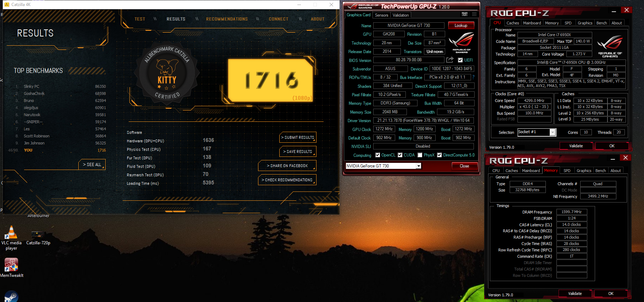Open VLC media player desktop icon
This screenshot has width=644, height=302.
click(11, 238)
